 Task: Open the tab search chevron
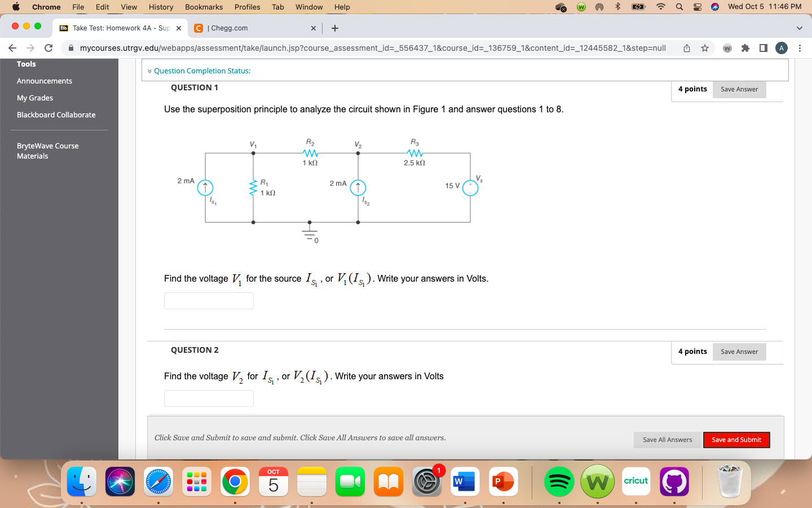798,28
